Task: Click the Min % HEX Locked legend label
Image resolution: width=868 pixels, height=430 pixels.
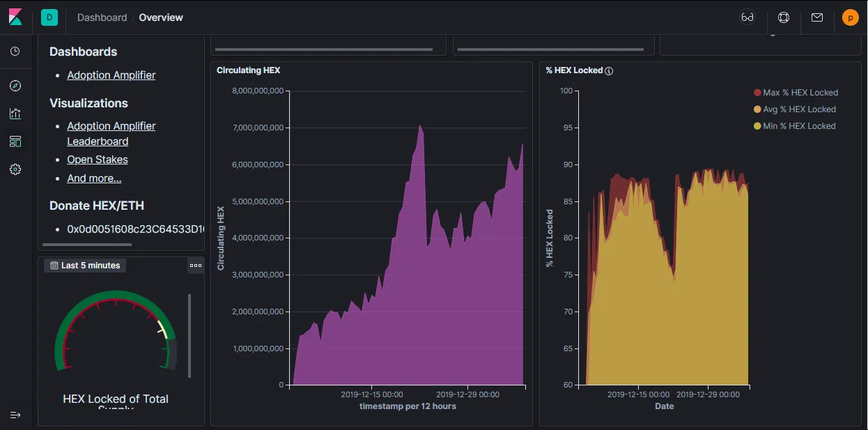Action: click(x=799, y=126)
